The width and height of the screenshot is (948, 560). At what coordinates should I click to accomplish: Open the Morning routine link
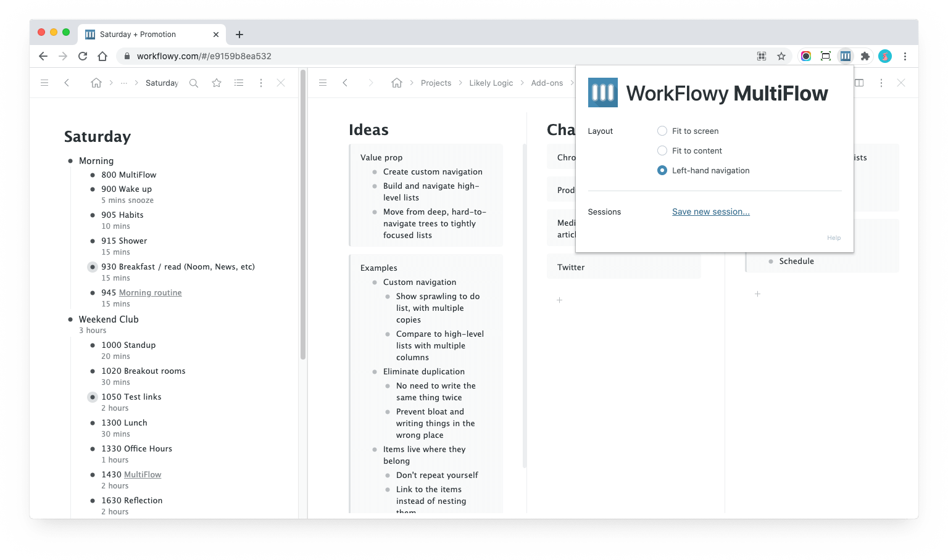pyautogui.click(x=150, y=293)
